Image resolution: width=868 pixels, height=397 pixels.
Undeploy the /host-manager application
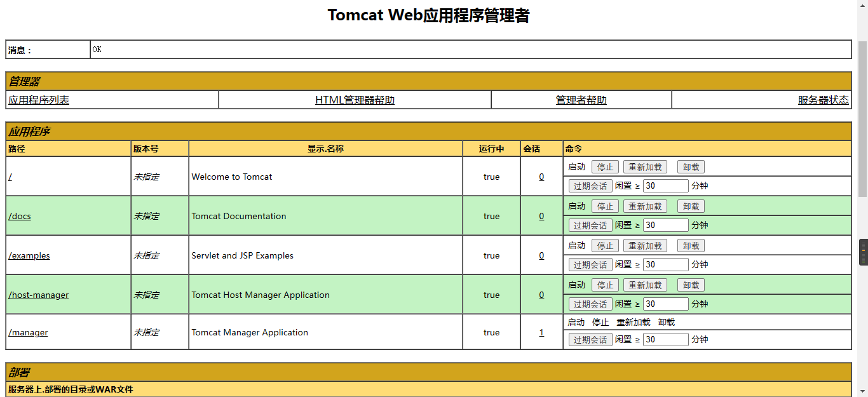point(691,285)
